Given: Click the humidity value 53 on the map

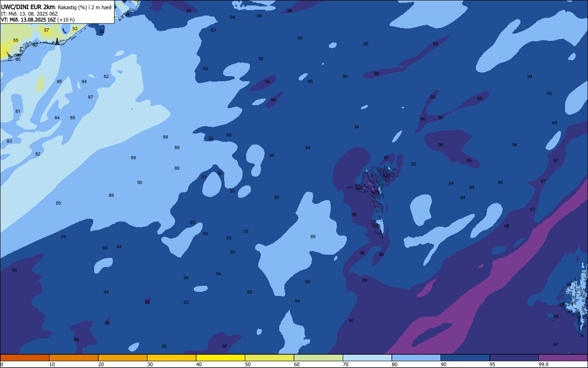Looking at the screenshot, I should (x=75, y=29).
